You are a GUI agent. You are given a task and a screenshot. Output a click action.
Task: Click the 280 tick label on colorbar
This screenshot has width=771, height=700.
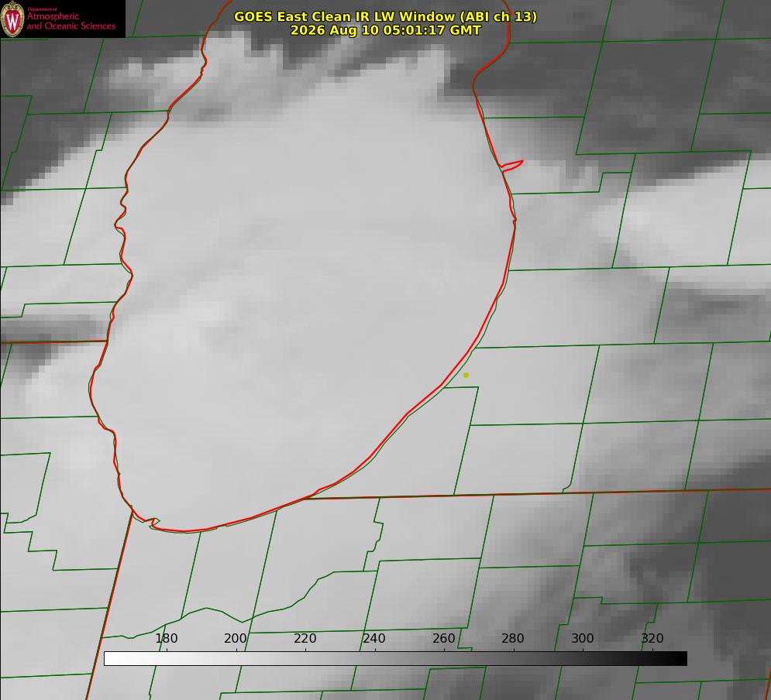point(513,638)
